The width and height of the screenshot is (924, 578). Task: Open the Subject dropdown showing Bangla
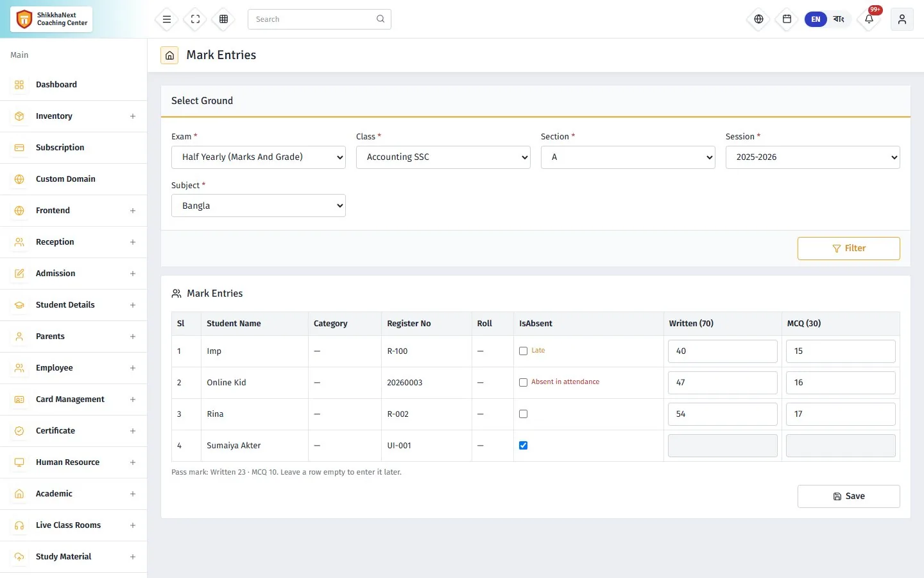click(x=259, y=206)
